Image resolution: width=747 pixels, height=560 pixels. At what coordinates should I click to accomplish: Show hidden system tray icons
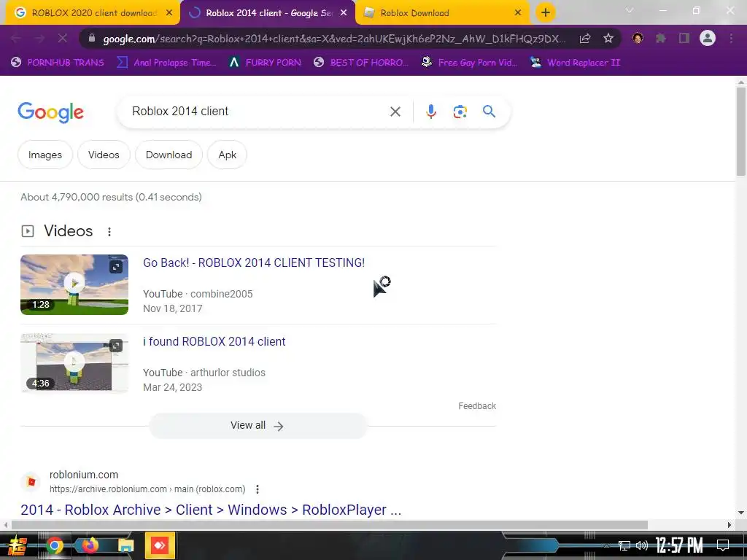(606, 545)
